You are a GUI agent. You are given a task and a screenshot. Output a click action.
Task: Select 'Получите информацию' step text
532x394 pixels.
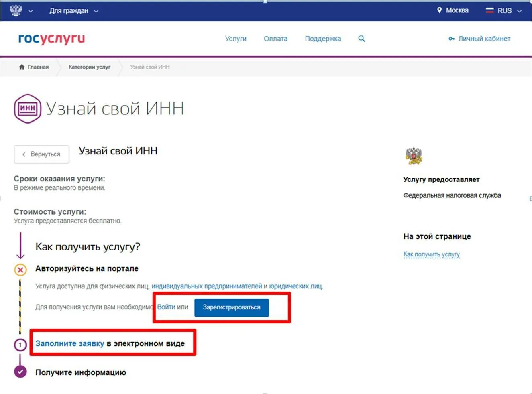(x=81, y=372)
